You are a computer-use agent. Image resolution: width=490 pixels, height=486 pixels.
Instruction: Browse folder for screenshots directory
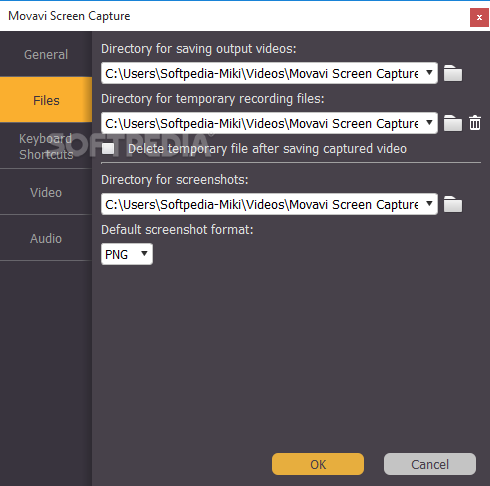pos(453,204)
